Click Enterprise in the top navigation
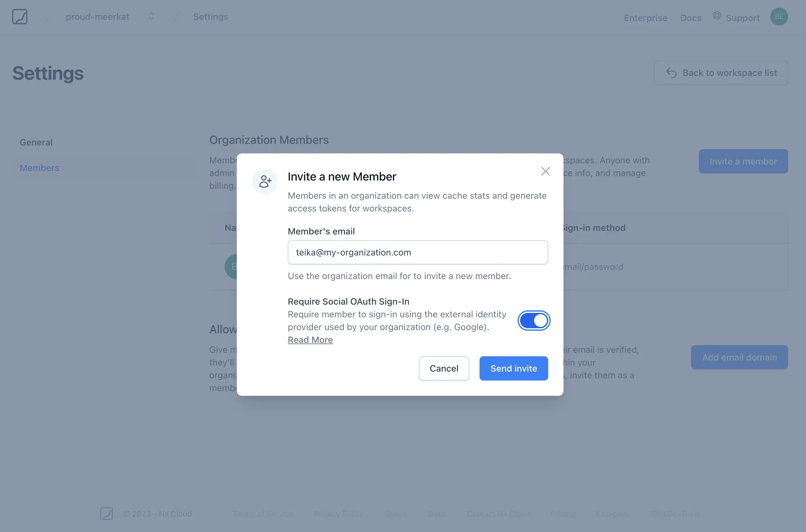806x532 pixels. pyautogui.click(x=645, y=18)
